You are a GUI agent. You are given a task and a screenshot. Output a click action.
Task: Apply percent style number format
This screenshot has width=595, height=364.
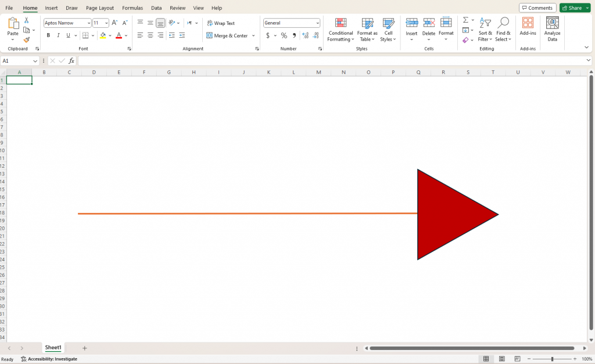pyautogui.click(x=284, y=35)
